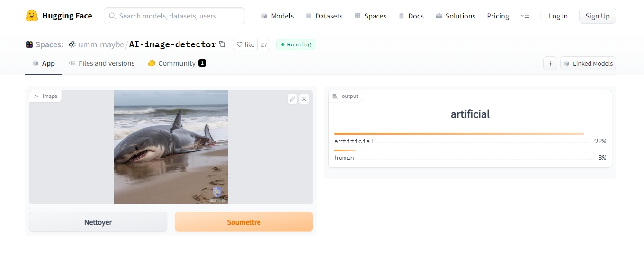
Task: Click the output label tag
Action: pyautogui.click(x=345, y=96)
